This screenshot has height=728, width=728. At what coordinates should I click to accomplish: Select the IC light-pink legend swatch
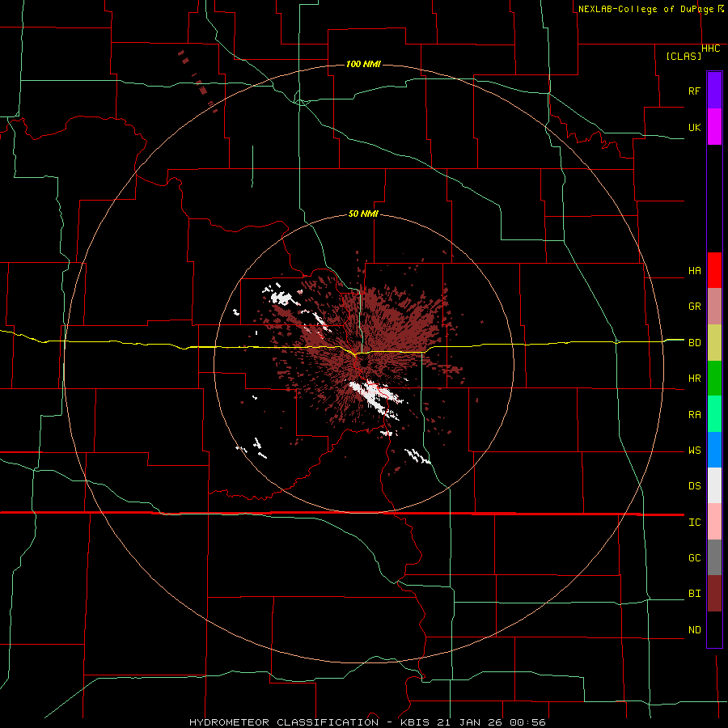click(x=714, y=522)
